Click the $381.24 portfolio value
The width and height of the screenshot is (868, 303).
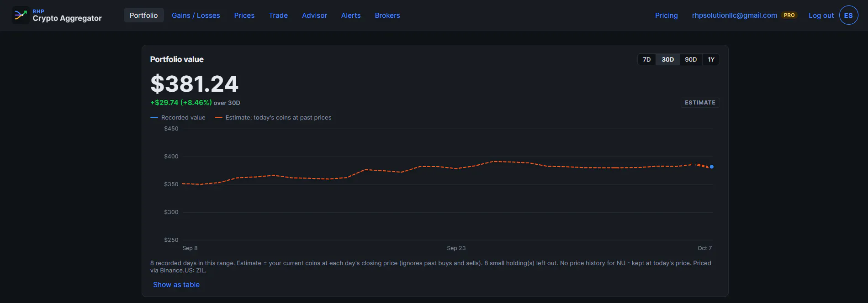pos(194,84)
